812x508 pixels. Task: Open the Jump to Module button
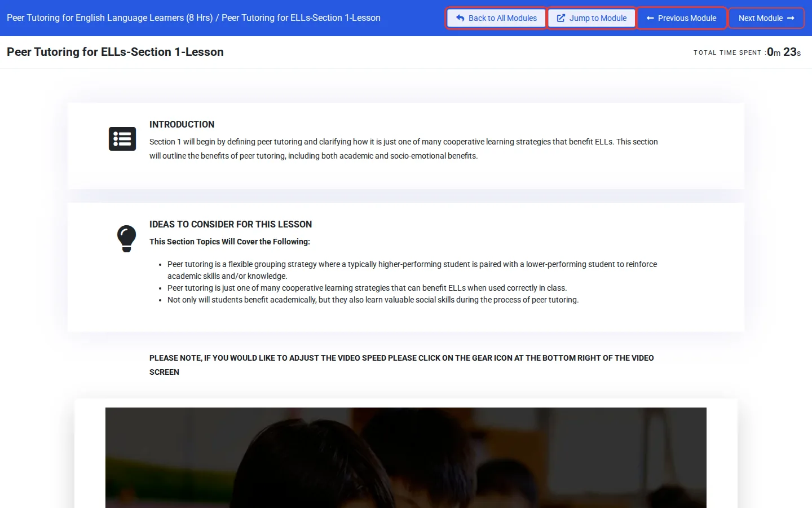pyautogui.click(x=592, y=18)
